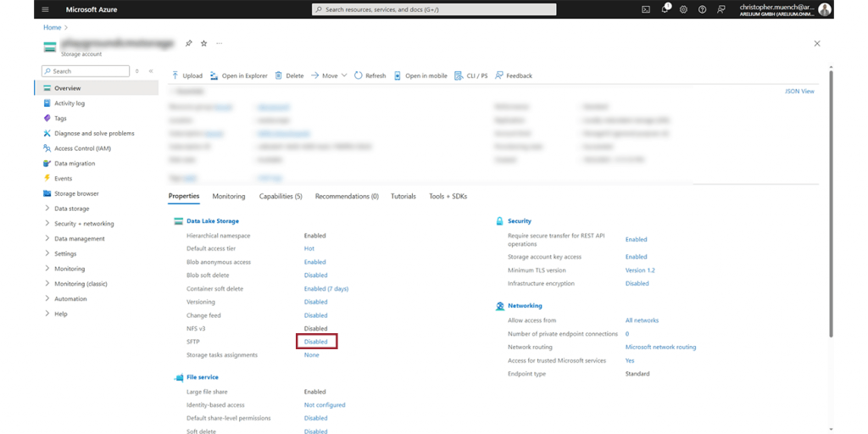Pin the storage account to dashboard

(x=188, y=43)
